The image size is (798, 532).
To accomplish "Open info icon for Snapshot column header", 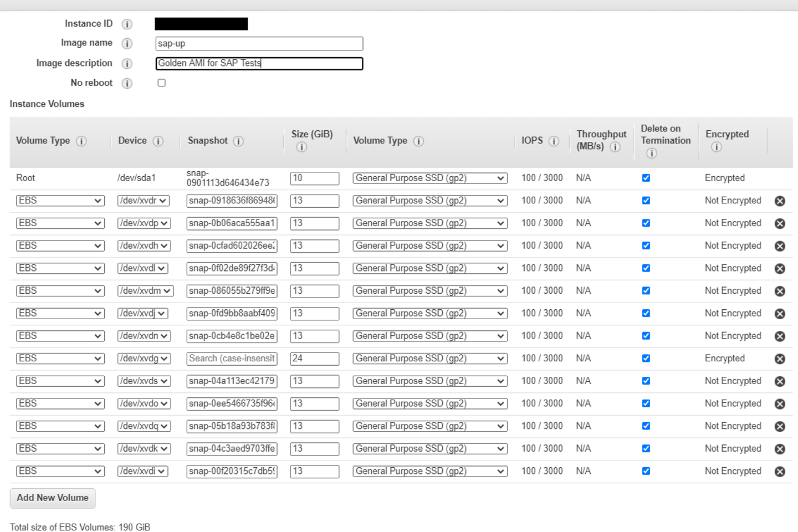I will [238, 141].
